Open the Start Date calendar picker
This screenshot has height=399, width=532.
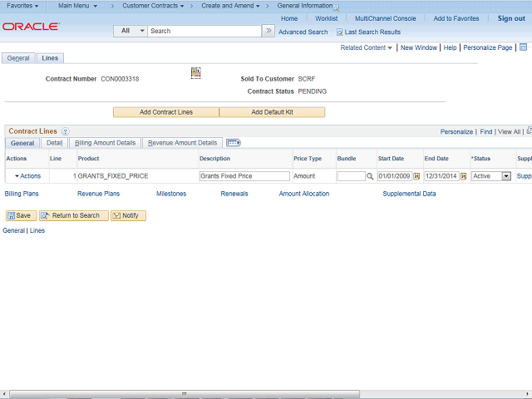point(416,176)
